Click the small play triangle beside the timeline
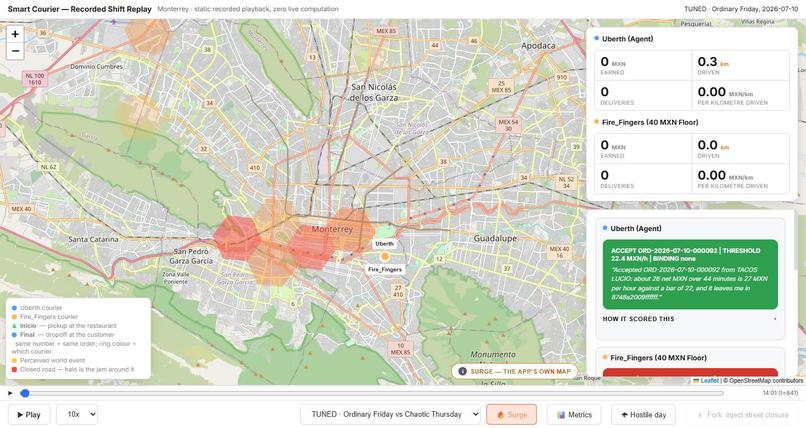Viewport: 806px width, 428px height. pos(10,393)
